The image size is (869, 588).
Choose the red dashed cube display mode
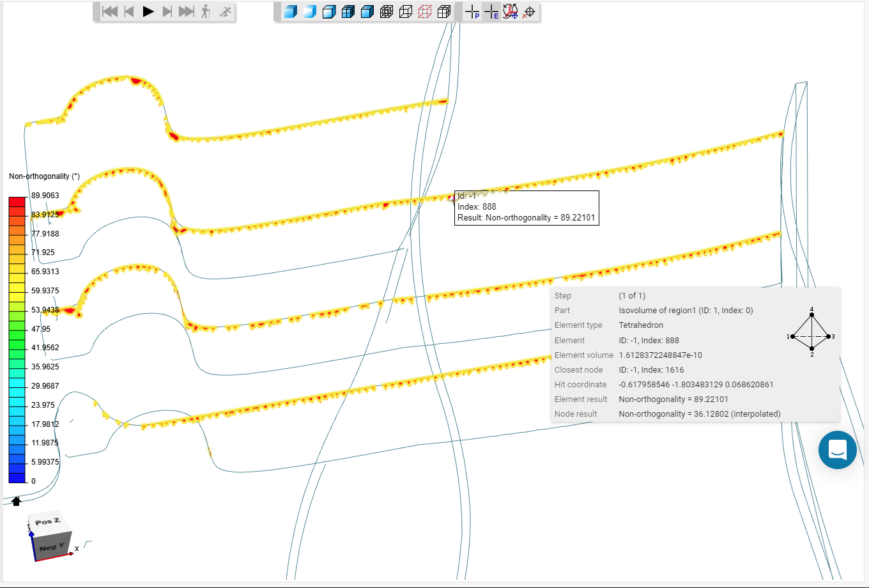(x=425, y=12)
